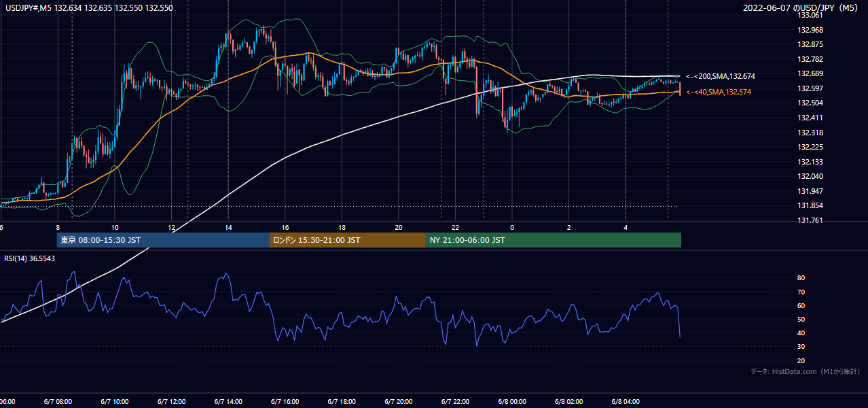This screenshot has width=868, height=408.
Task: Click price axis label 132.597
Action: pos(810,88)
